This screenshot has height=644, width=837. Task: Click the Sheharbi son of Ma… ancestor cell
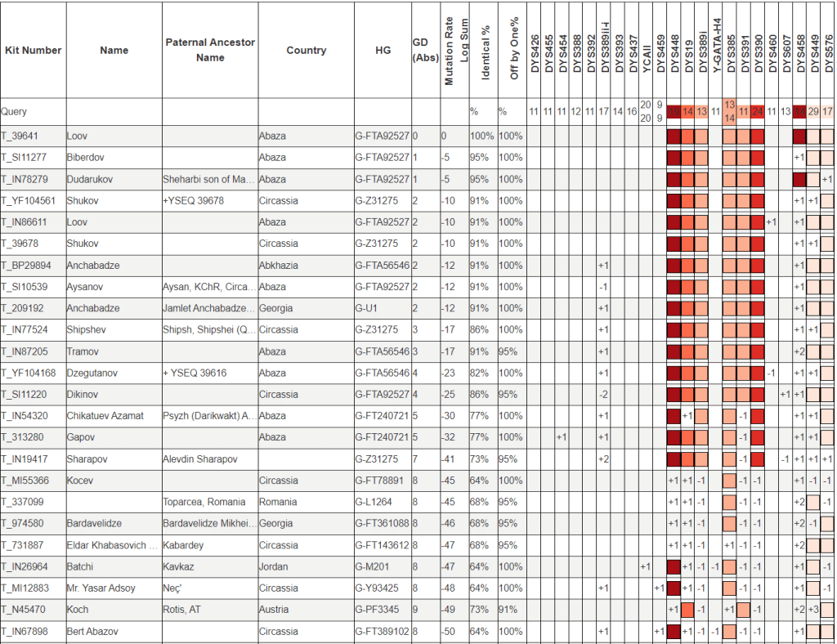pyautogui.click(x=209, y=179)
